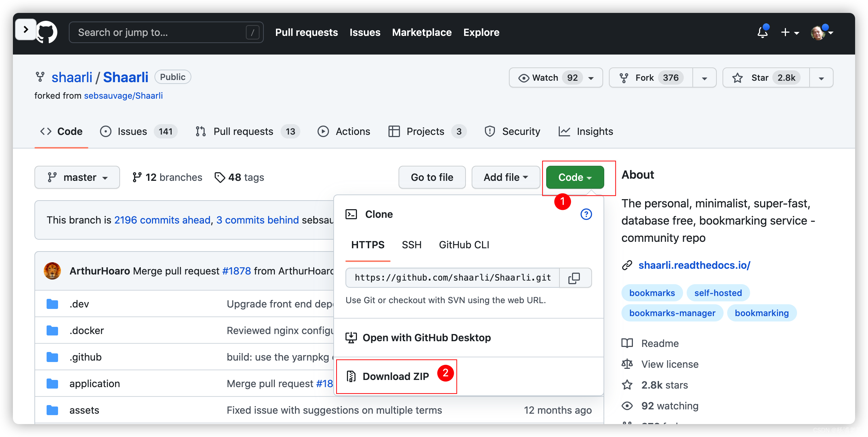Open 2196 commits ahead link
This screenshot has width=868, height=437.
162,220
